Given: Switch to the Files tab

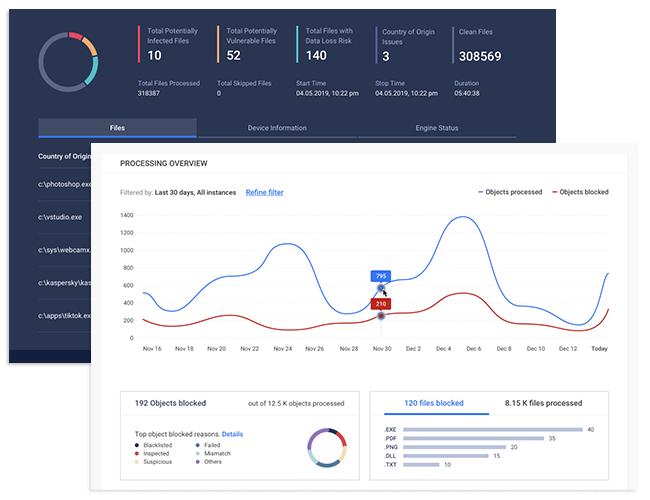Looking at the screenshot, I should tap(117, 128).
